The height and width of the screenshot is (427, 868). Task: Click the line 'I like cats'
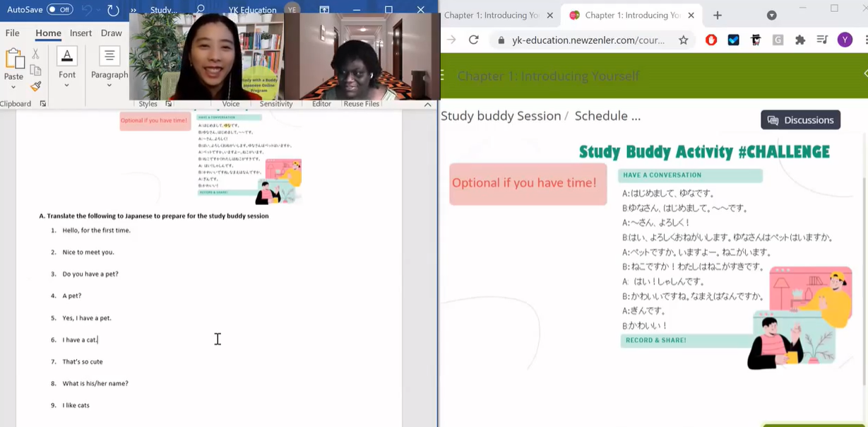tap(76, 406)
